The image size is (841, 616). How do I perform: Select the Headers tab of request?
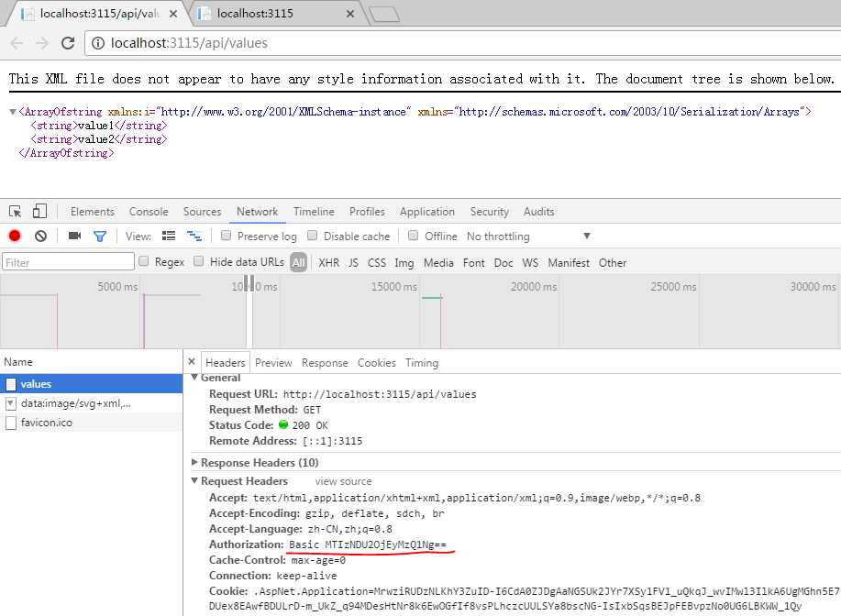[226, 363]
